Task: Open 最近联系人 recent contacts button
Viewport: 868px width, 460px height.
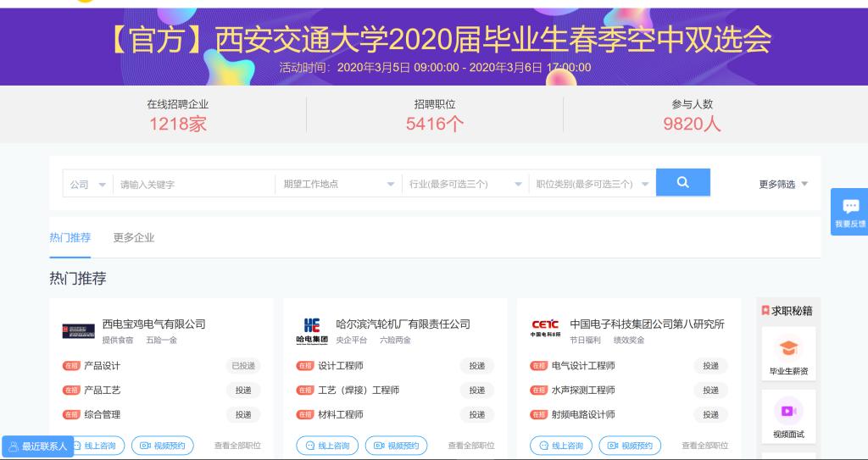Action: (x=37, y=446)
